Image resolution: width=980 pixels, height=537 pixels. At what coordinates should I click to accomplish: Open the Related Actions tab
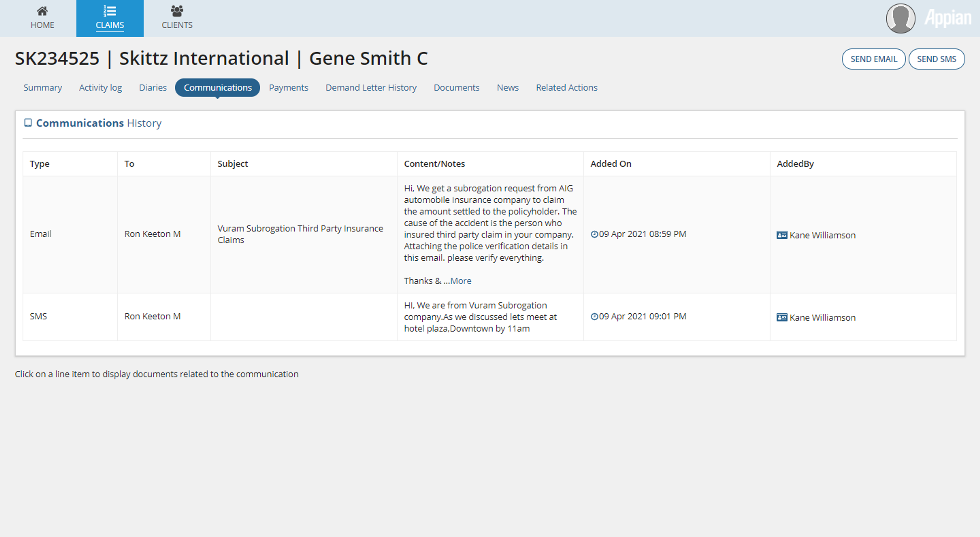click(x=567, y=88)
